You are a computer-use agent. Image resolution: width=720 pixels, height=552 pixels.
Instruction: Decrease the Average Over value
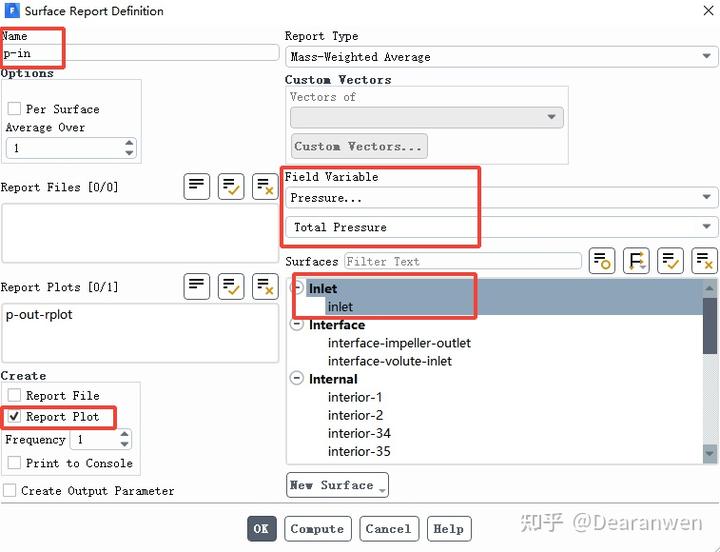[129, 152]
